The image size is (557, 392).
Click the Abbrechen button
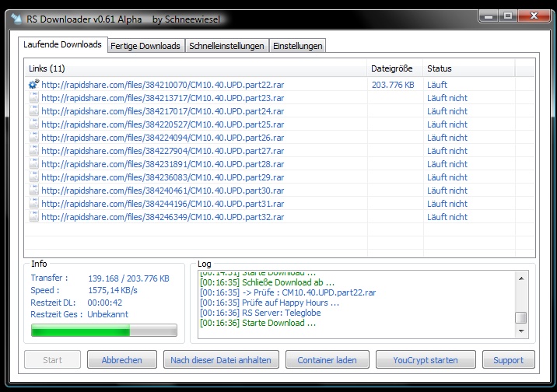(x=122, y=359)
